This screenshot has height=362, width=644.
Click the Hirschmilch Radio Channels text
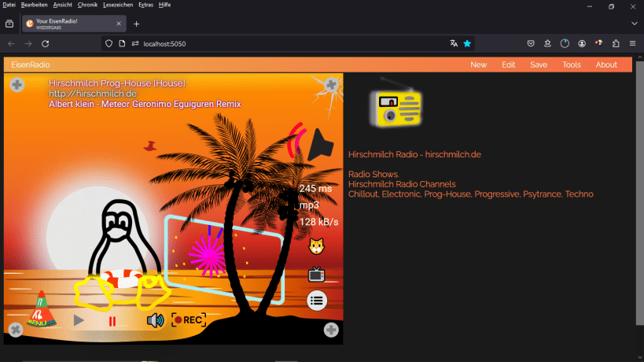[x=402, y=184]
